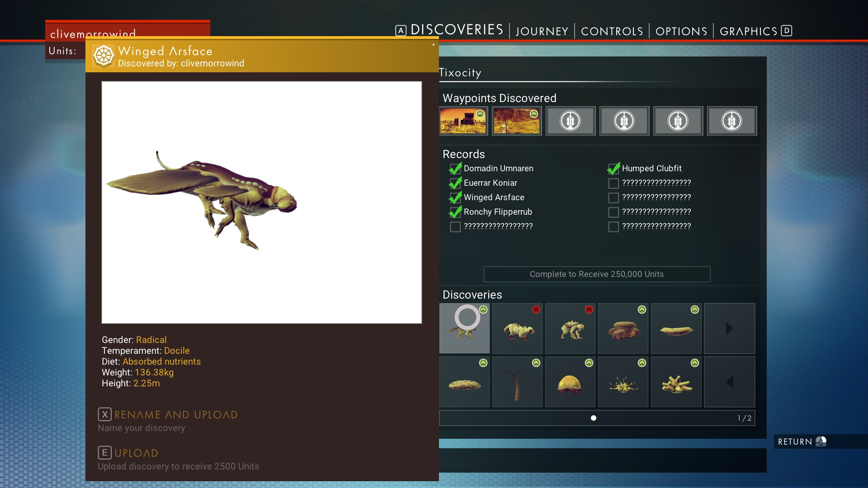868x488 pixels.
Task: Go to next discoveries page arrow
Action: (729, 328)
